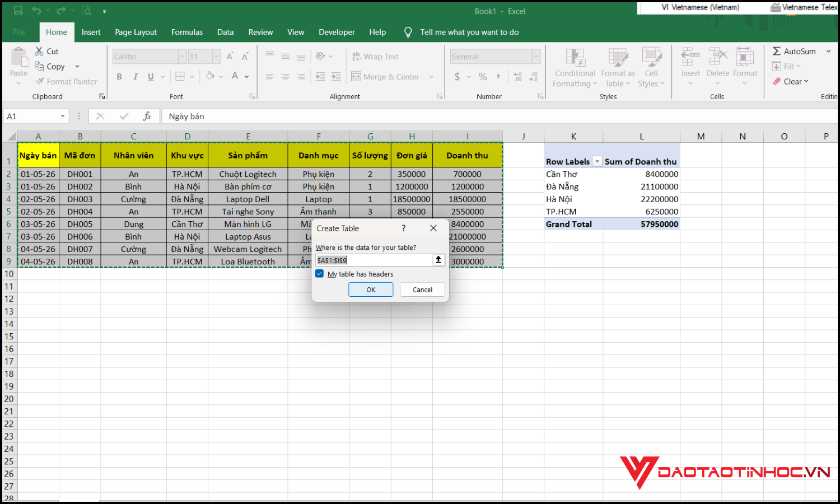Image resolution: width=840 pixels, height=504 pixels.
Task: Click Tell me what you want to do
Action: click(x=469, y=32)
